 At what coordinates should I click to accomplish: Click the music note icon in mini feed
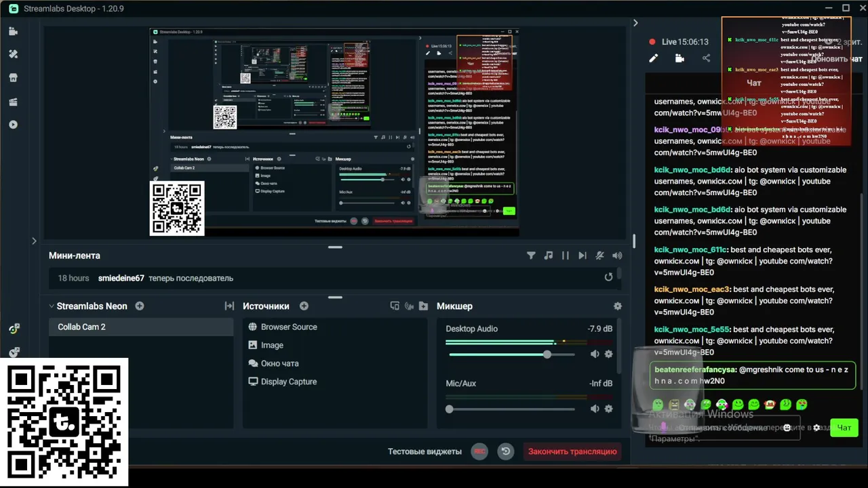pos(548,256)
